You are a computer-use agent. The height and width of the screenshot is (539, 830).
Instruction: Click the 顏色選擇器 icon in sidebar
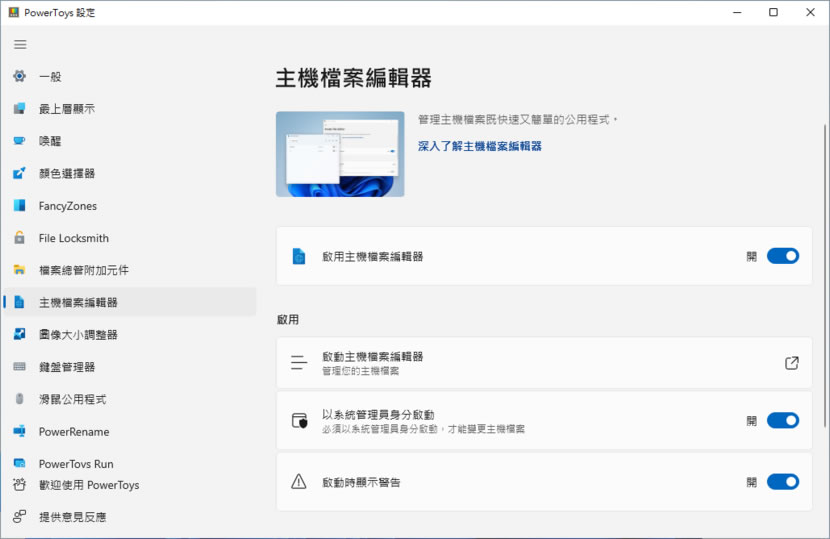(x=19, y=173)
